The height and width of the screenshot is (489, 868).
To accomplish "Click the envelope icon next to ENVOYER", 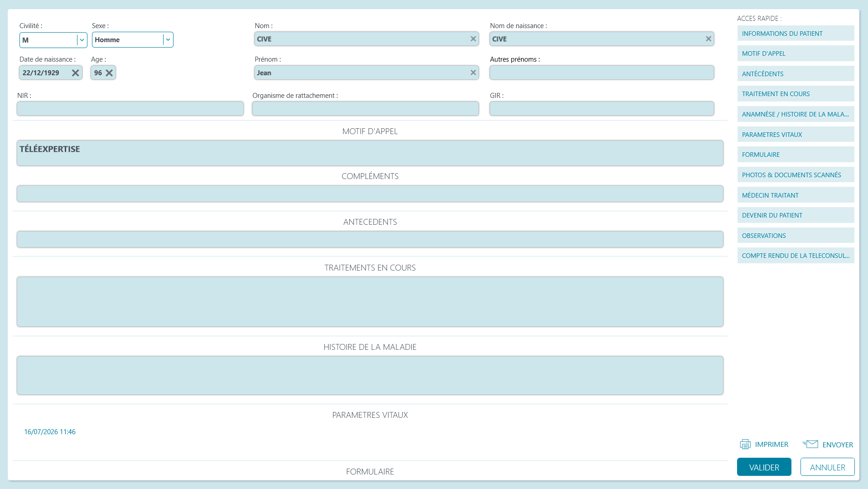I will [x=810, y=445].
